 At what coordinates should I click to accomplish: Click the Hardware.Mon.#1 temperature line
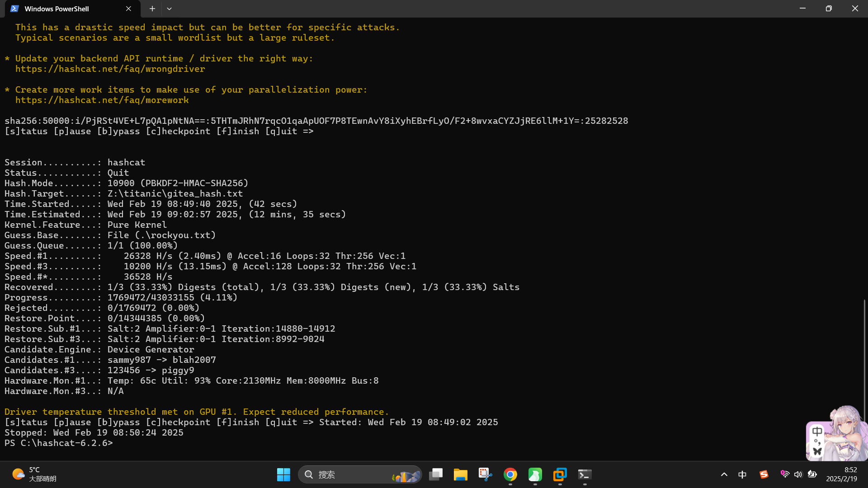coord(191,380)
